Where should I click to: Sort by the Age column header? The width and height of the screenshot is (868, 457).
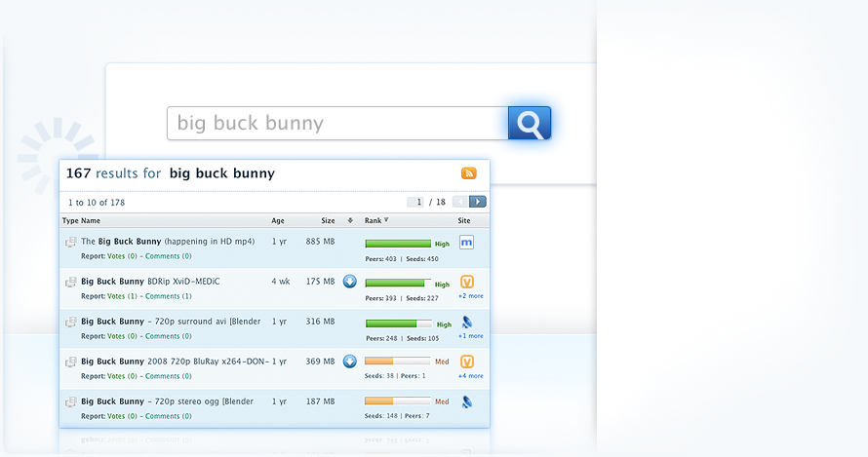coord(278,220)
